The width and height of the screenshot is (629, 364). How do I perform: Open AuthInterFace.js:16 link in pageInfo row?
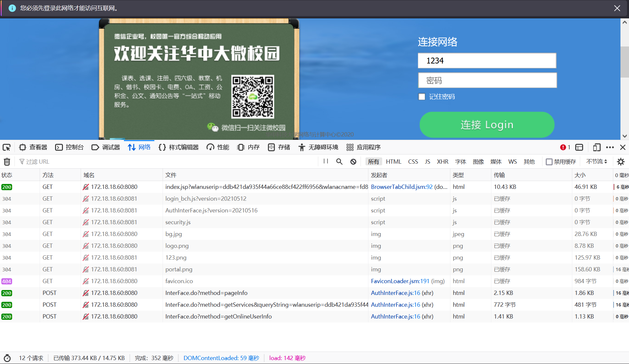point(395,293)
